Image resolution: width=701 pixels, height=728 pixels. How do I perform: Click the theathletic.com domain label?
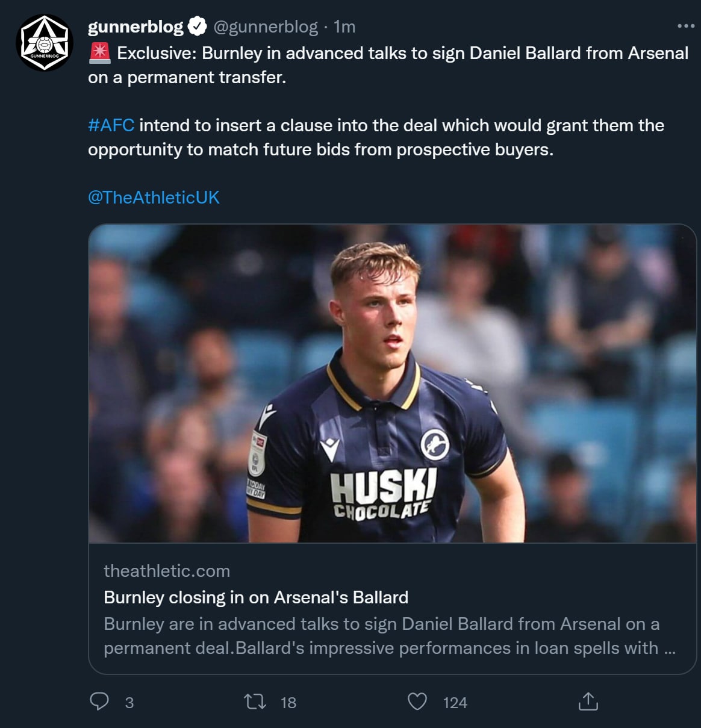tap(167, 571)
